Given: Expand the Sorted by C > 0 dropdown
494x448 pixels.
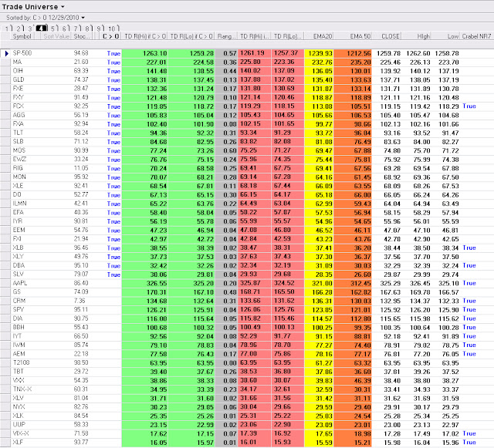Looking at the screenshot, I should point(46,18).
